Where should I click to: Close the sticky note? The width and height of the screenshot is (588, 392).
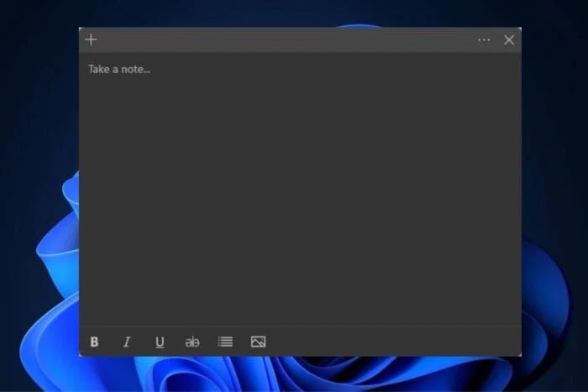click(x=509, y=39)
